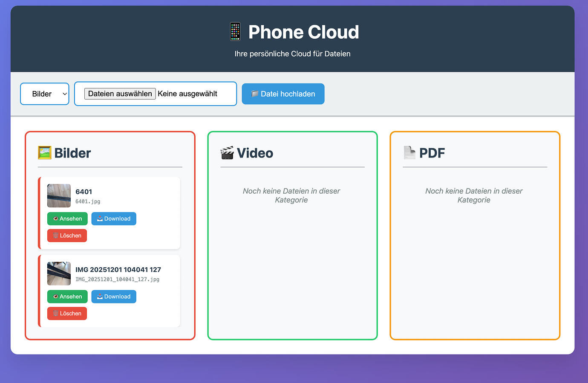Click the PDF category heading
Screen dimensions: 588x383
(x=432, y=153)
